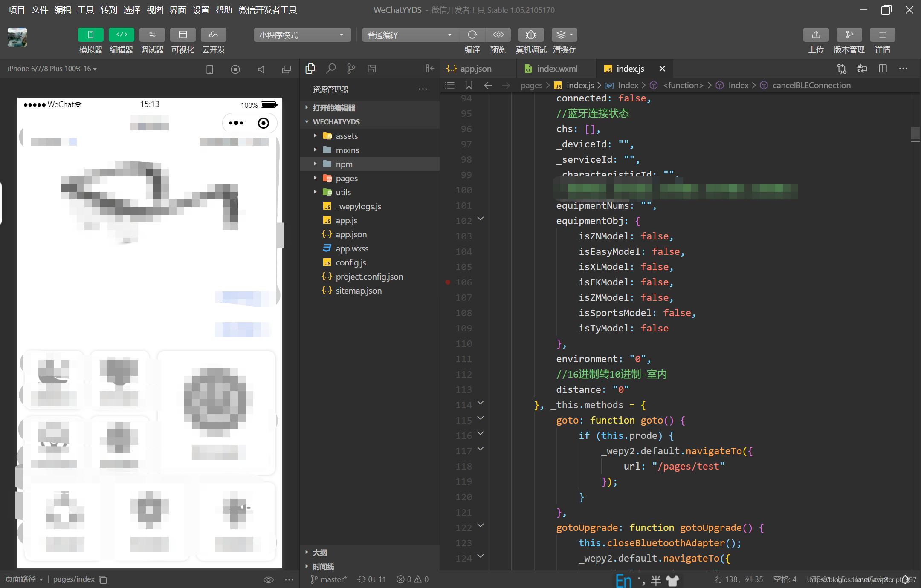Navigate back with the editor arrow
Screen dimensions: 921x588
click(x=488, y=85)
